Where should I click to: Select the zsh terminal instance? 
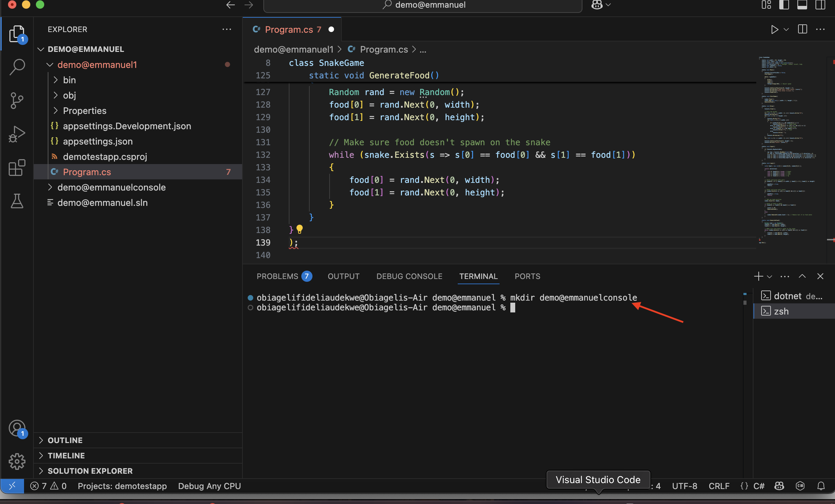(794, 311)
